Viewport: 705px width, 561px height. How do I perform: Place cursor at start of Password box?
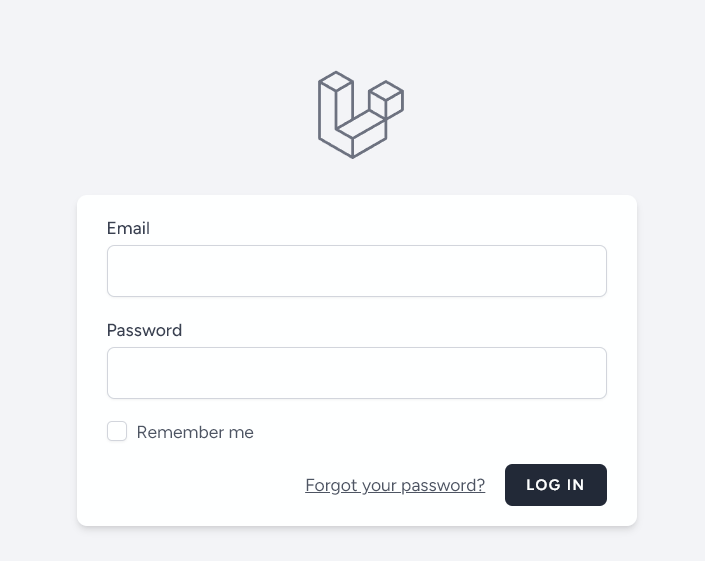click(x=116, y=373)
